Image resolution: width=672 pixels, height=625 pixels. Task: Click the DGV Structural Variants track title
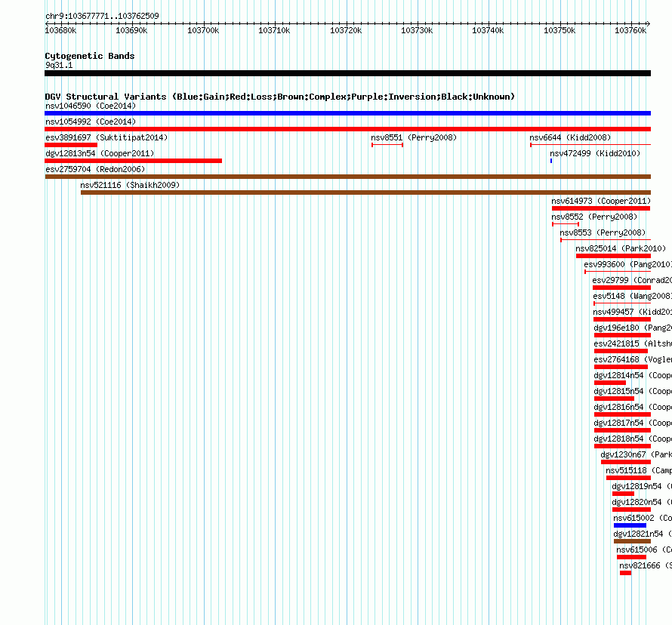click(x=280, y=97)
